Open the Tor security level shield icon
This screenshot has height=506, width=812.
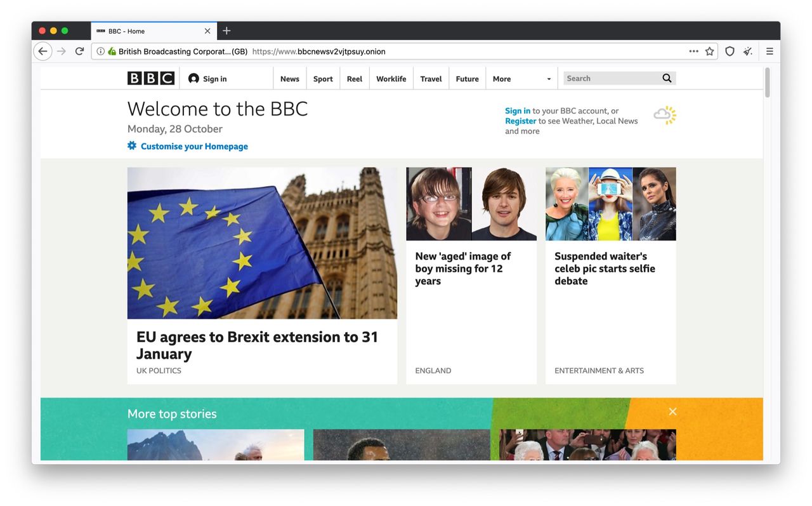[x=729, y=51]
